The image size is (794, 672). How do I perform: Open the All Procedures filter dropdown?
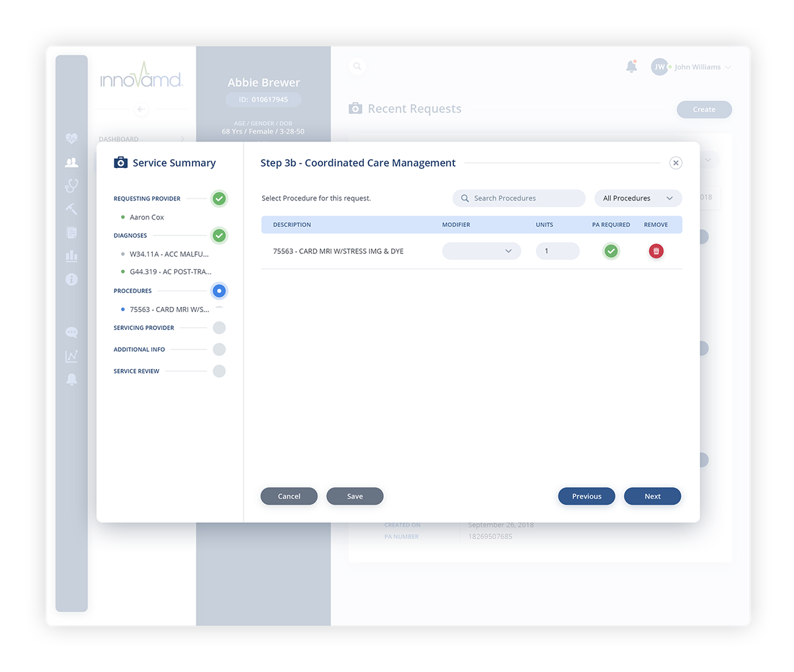click(637, 198)
